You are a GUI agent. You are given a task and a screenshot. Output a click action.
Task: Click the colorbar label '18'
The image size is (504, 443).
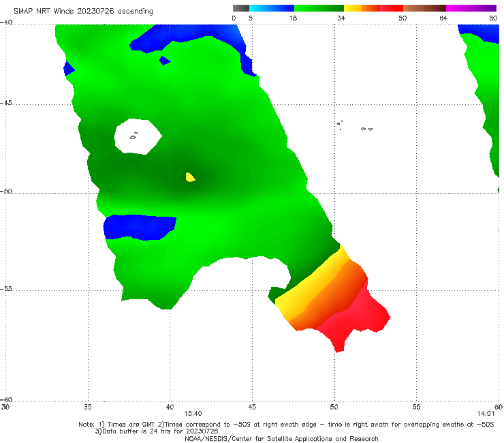[293, 18]
